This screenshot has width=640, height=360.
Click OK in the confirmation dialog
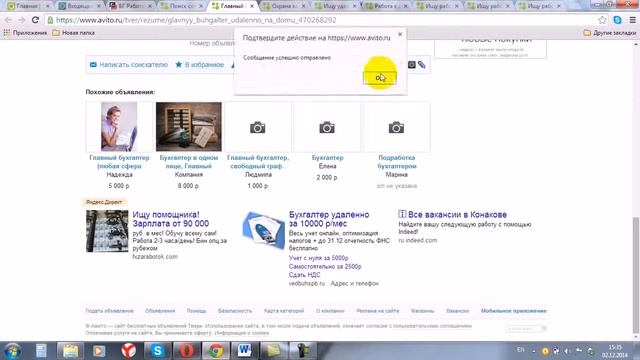[380, 78]
